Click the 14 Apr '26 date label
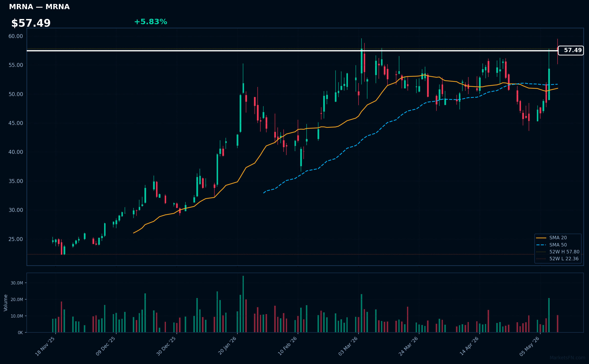The width and height of the screenshot is (589, 364). tap(469, 346)
